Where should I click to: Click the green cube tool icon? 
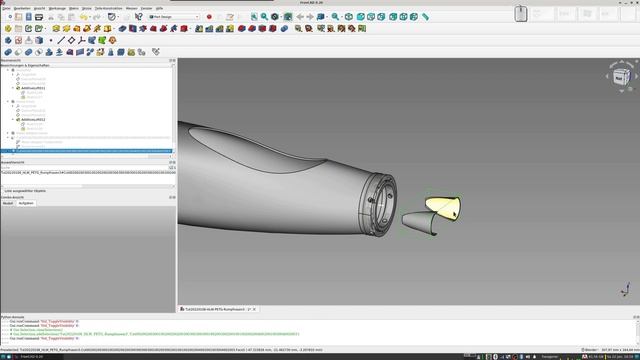tap(102, 40)
